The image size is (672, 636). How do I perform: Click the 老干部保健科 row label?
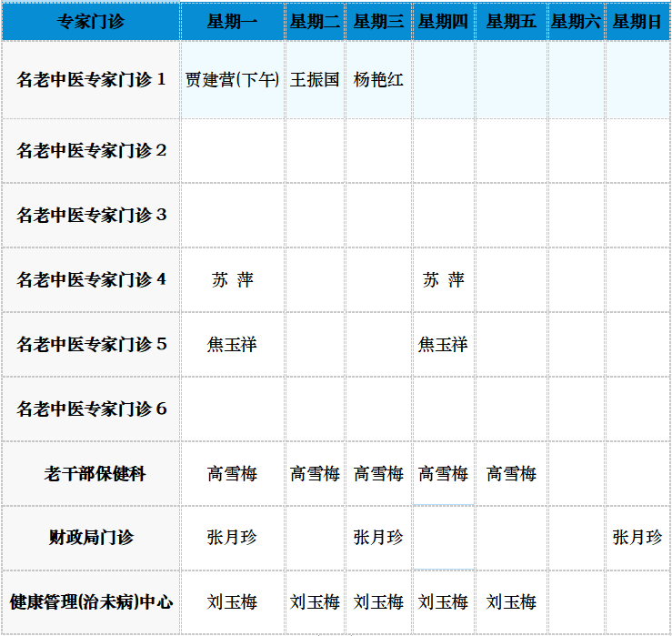[91, 474]
